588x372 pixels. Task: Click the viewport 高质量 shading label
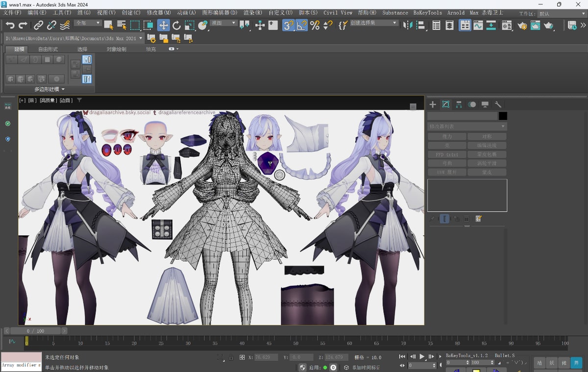[48, 100]
